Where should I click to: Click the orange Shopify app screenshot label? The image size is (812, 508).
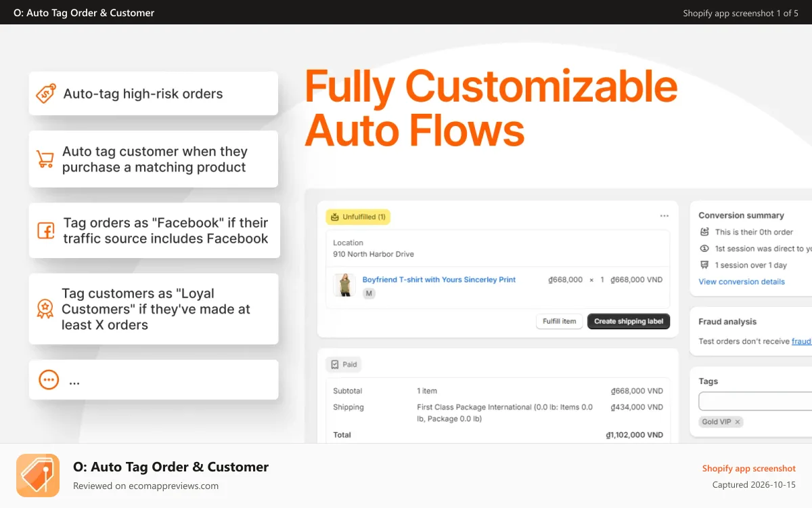[x=749, y=468]
